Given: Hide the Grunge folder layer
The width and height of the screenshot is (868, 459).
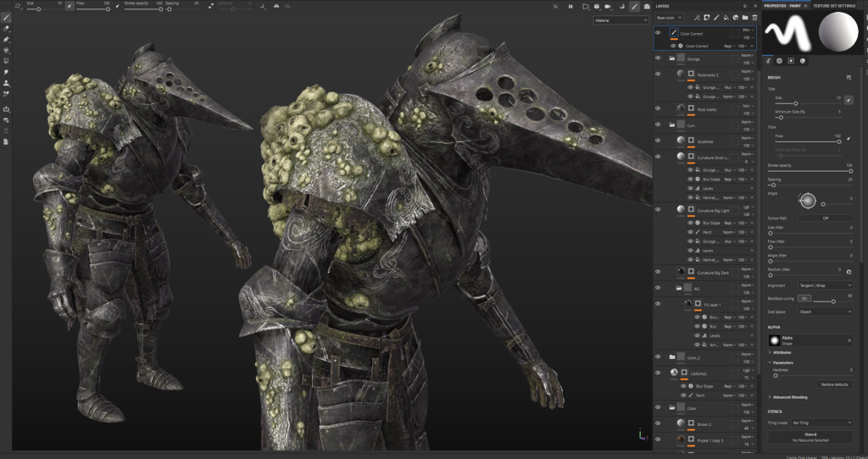Looking at the screenshot, I should pyautogui.click(x=658, y=59).
